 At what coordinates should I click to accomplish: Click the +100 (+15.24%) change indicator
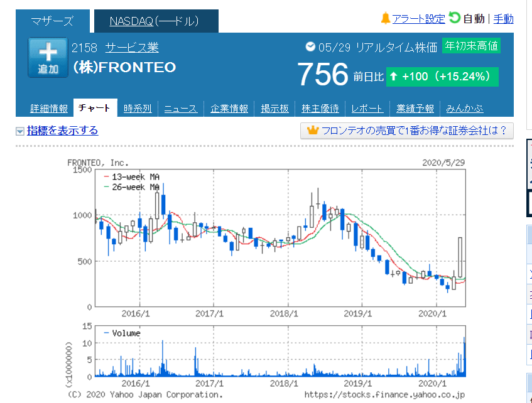point(442,77)
